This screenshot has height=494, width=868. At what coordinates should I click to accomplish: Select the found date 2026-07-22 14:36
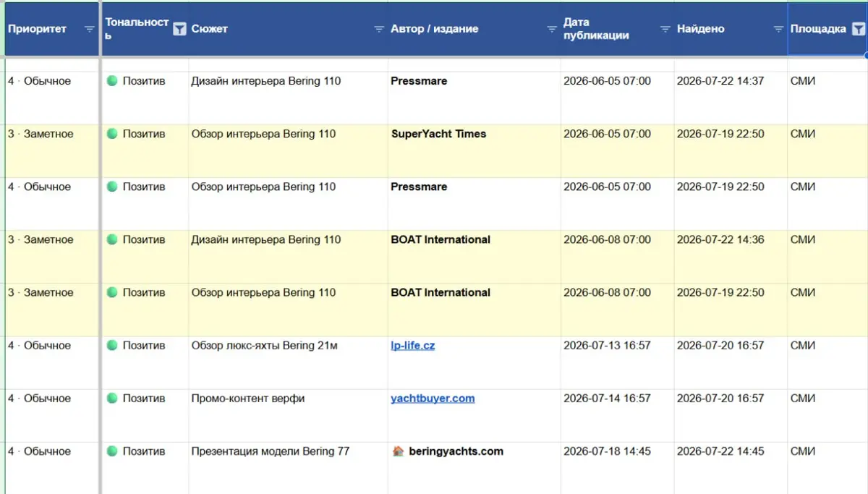[x=731, y=257]
